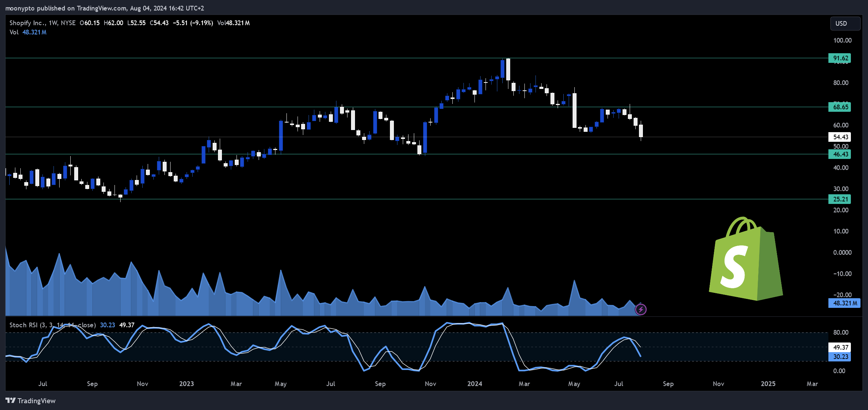Click the L52.55 low value in header
The image size is (868, 410).
[x=136, y=23]
